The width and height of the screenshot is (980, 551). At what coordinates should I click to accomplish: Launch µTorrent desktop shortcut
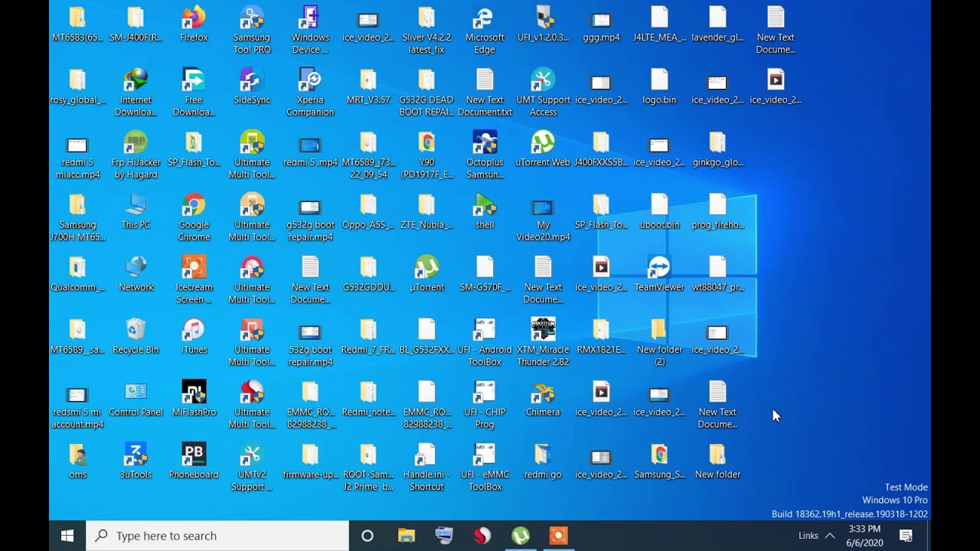click(x=426, y=274)
